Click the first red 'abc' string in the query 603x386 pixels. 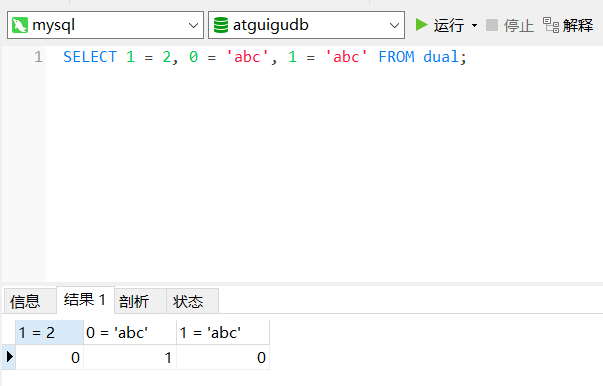247,57
